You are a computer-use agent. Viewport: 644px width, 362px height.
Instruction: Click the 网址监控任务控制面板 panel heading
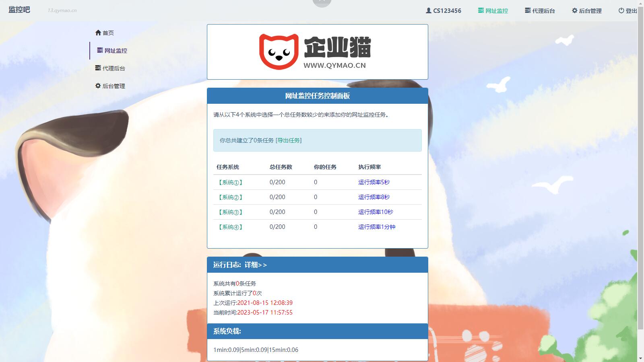pos(318,96)
